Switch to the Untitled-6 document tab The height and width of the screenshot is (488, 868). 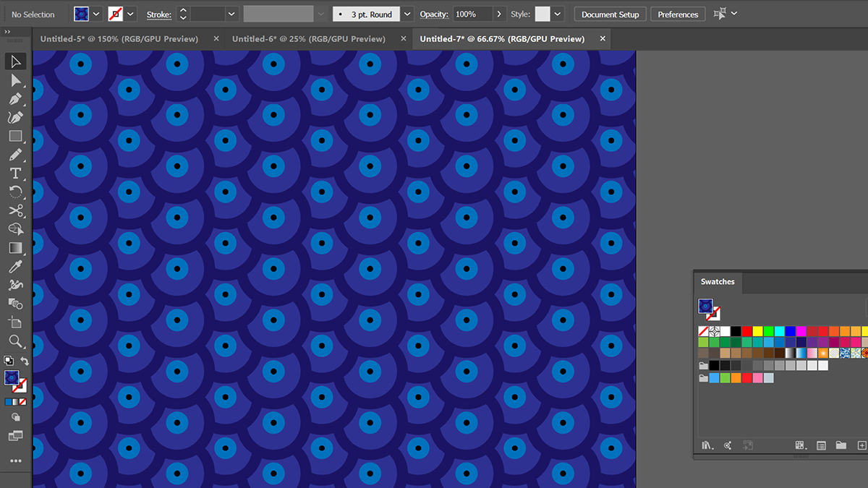point(309,39)
